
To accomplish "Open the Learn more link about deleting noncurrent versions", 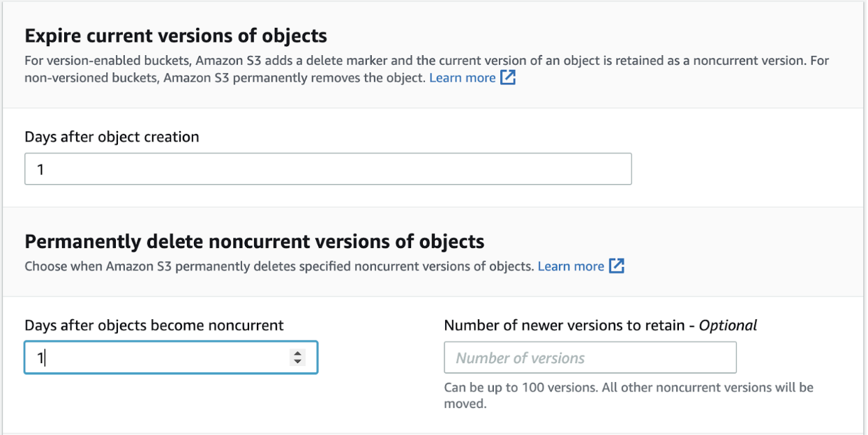I will (573, 266).
